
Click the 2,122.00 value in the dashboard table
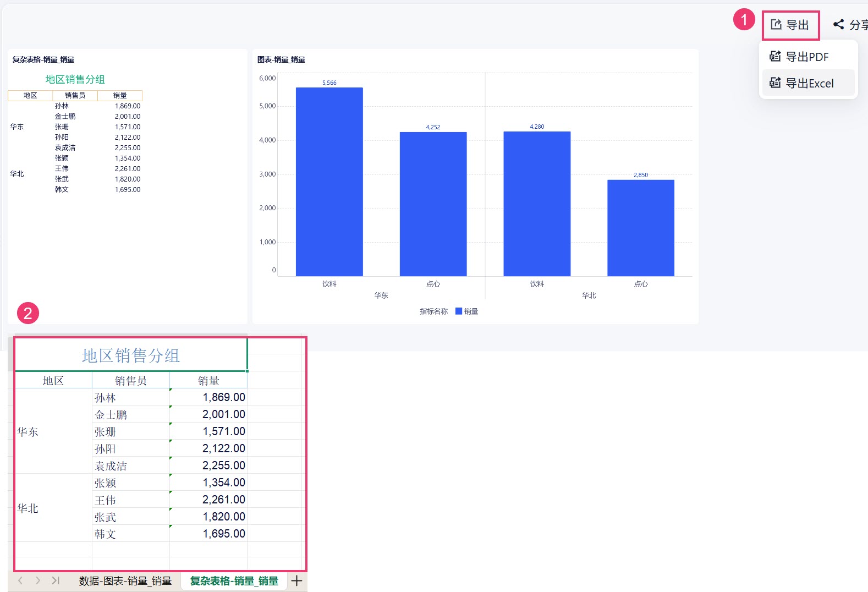(x=128, y=138)
